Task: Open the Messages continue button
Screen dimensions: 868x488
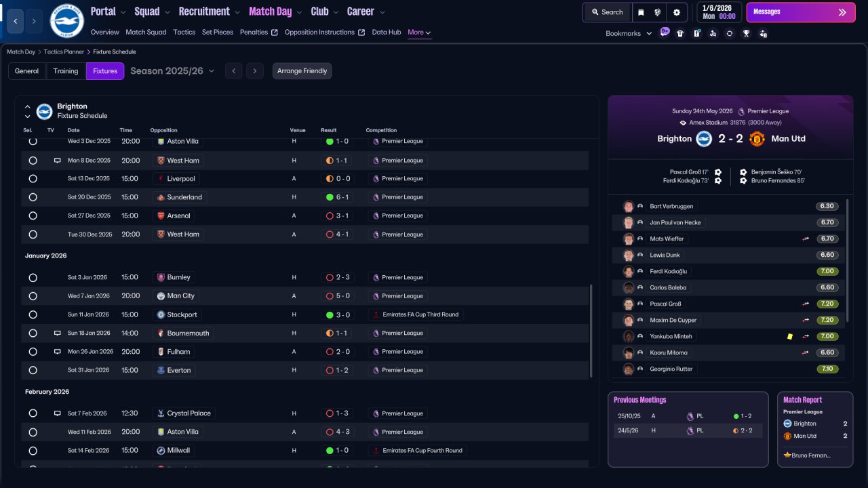Action: (800, 12)
